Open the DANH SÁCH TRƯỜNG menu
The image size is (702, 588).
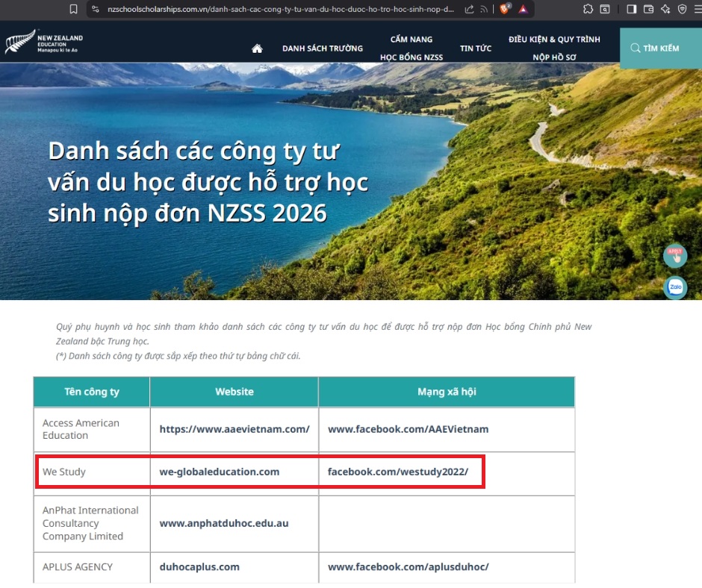click(x=323, y=49)
